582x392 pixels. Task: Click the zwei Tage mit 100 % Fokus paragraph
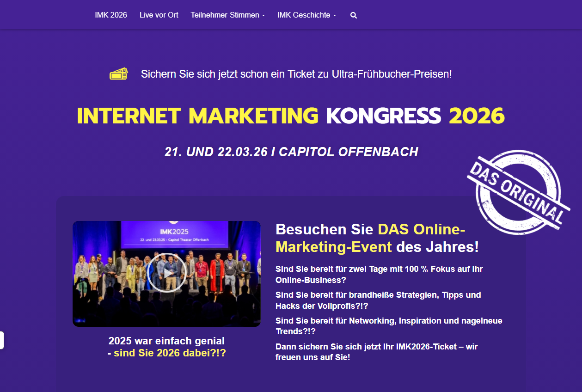[379, 274]
